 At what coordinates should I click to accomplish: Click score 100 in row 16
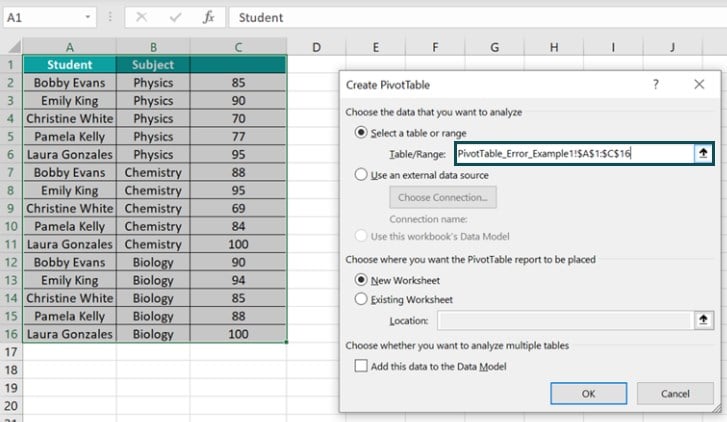click(x=238, y=334)
